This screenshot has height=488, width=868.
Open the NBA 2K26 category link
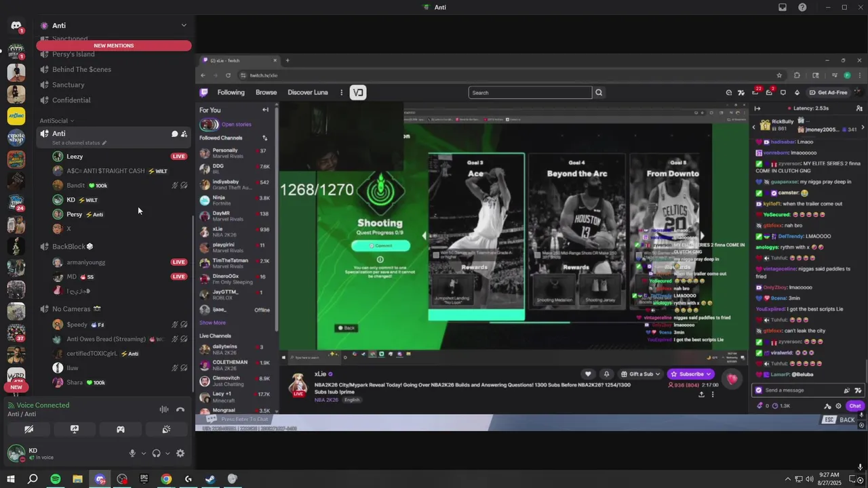point(326,400)
